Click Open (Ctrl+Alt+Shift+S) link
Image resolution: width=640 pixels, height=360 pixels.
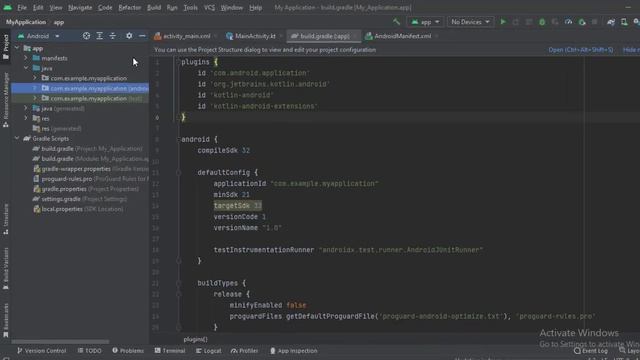pos(580,50)
